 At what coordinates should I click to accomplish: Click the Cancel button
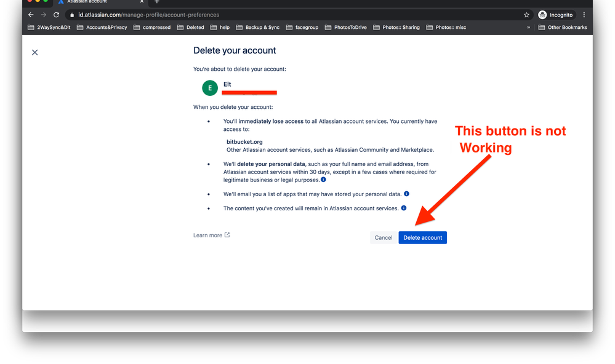[x=383, y=237]
